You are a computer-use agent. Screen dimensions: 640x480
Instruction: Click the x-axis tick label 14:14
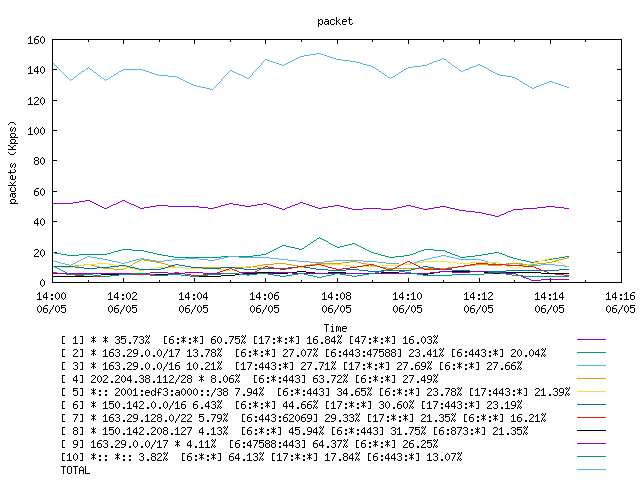(x=549, y=296)
